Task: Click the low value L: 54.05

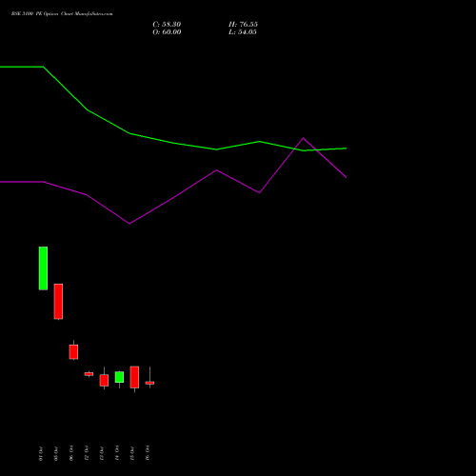Action: [243, 32]
